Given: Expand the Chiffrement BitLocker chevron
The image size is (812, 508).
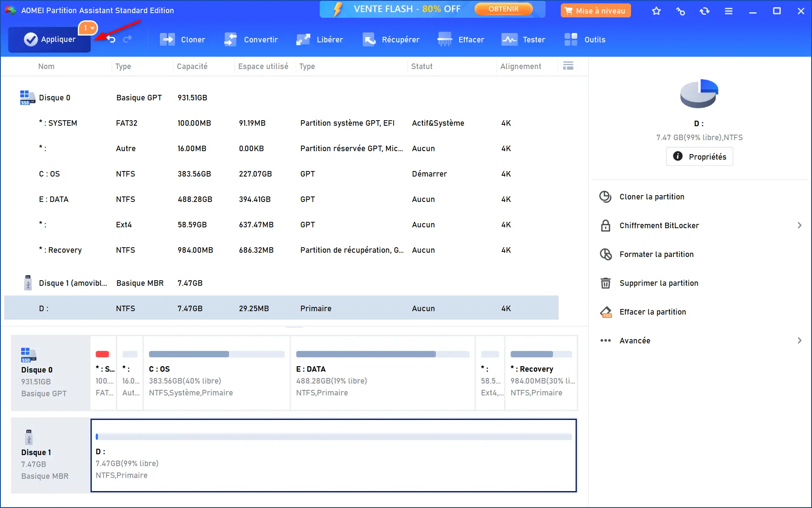Looking at the screenshot, I should point(799,225).
